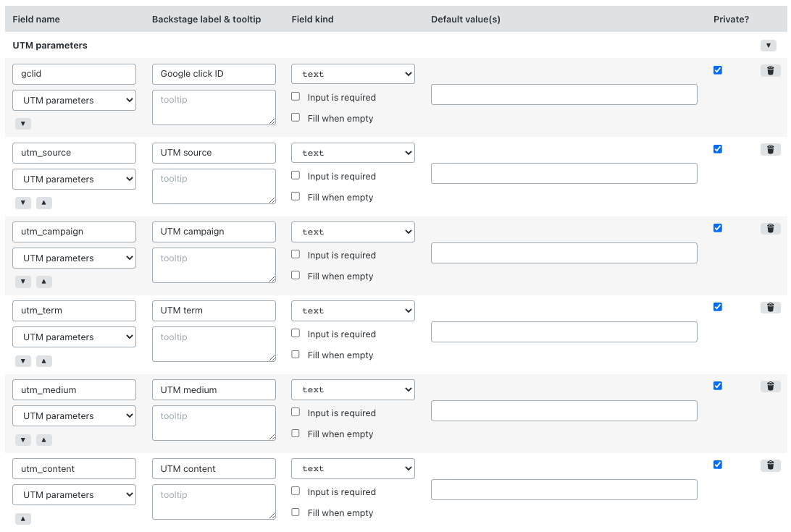791x532 pixels.
Task: Move the utm_campaign field down
Action: [22, 282]
